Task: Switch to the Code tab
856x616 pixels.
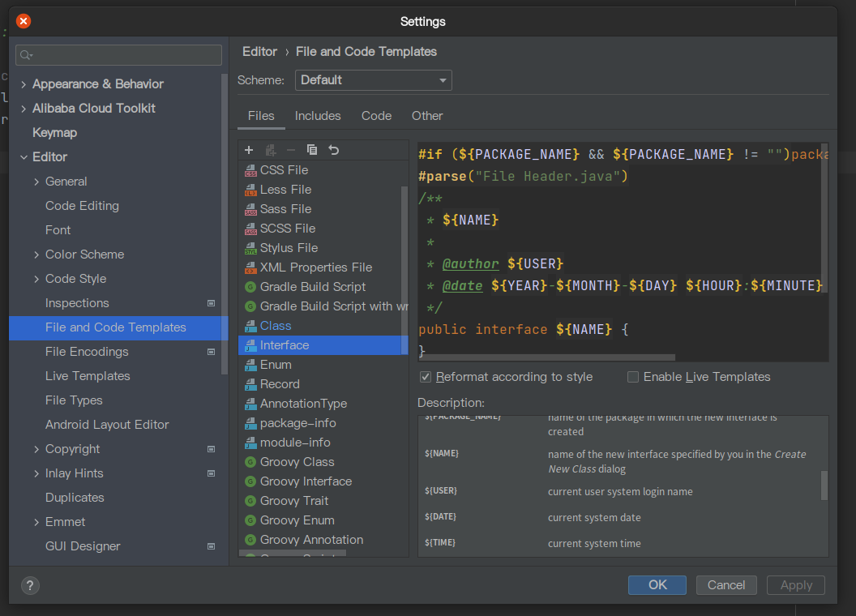Action: (x=376, y=116)
